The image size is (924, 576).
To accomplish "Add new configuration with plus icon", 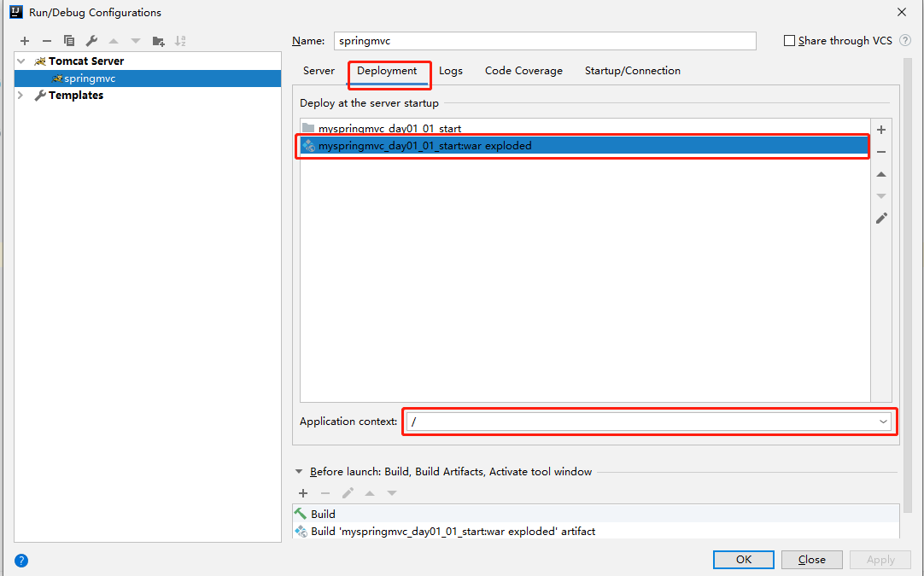I will pos(25,41).
